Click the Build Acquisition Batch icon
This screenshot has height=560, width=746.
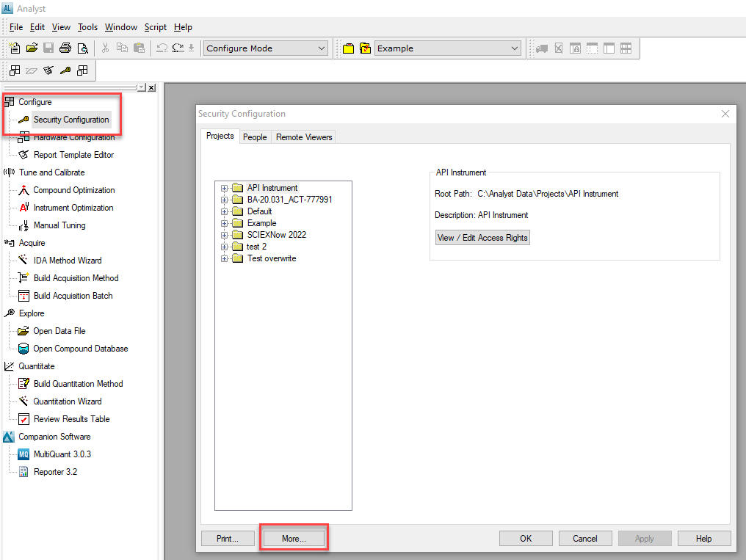click(x=23, y=296)
